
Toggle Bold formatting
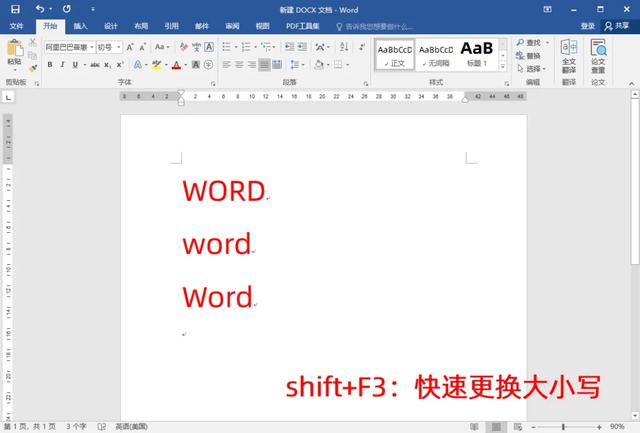click(x=50, y=65)
